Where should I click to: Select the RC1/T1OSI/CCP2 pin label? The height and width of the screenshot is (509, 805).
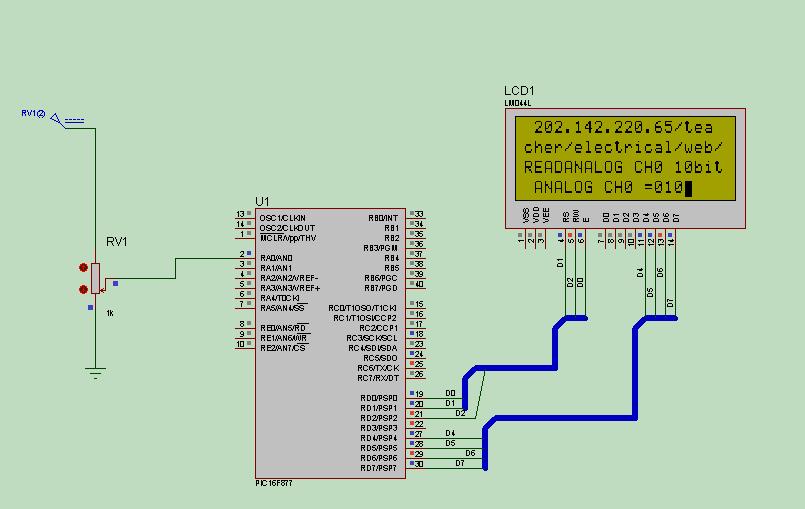pyautogui.click(x=365, y=318)
